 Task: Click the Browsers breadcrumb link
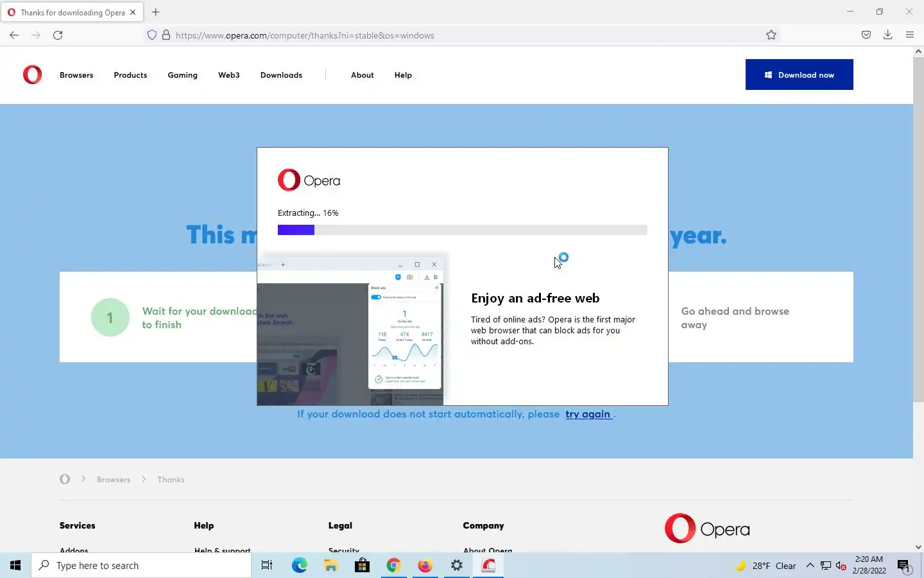[114, 480]
